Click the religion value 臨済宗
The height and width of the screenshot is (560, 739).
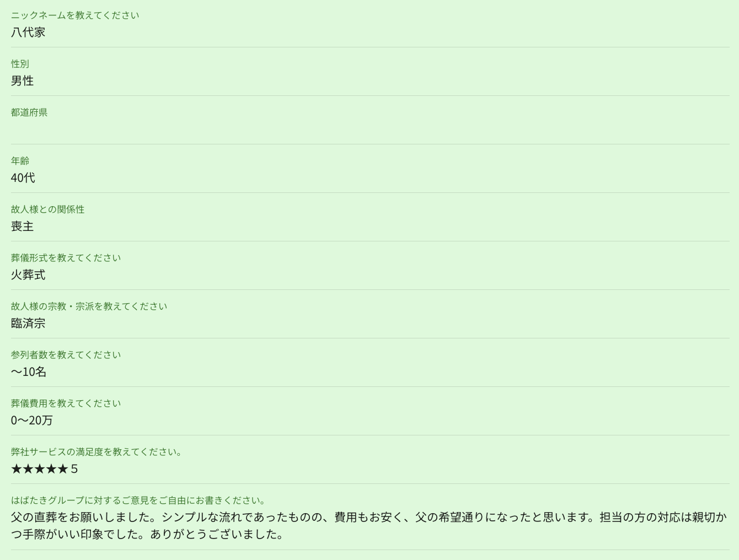click(x=28, y=324)
